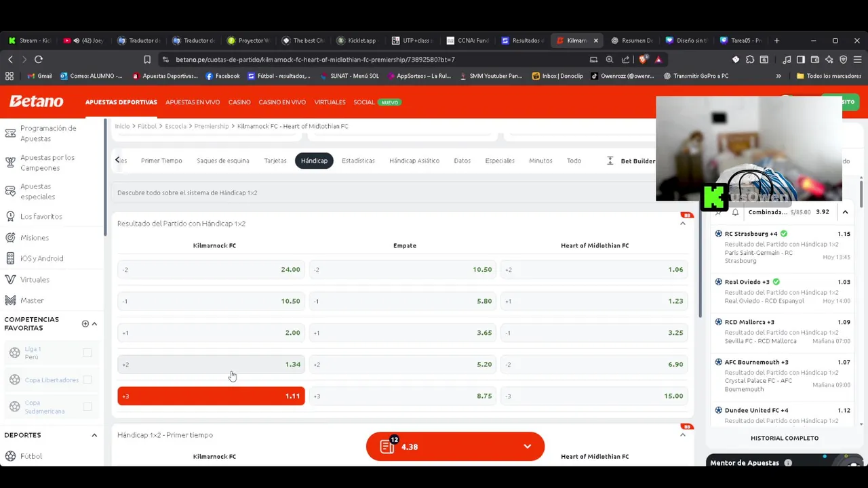Open Fútbol breadcrumb link

(x=147, y=126)
